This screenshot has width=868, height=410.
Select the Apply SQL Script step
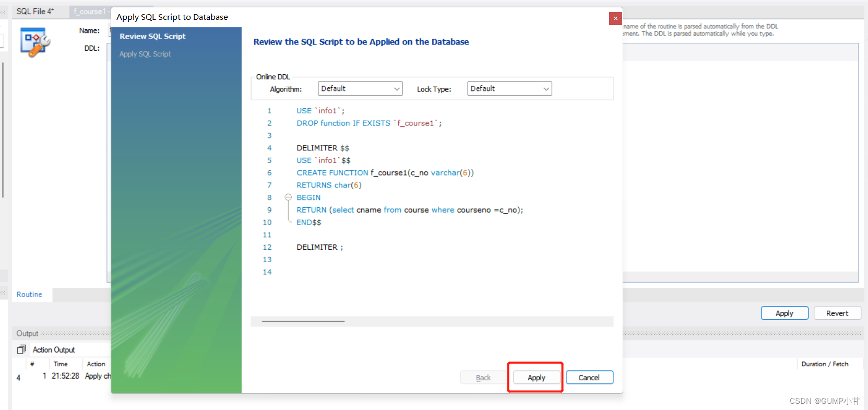tap(145, 54)
